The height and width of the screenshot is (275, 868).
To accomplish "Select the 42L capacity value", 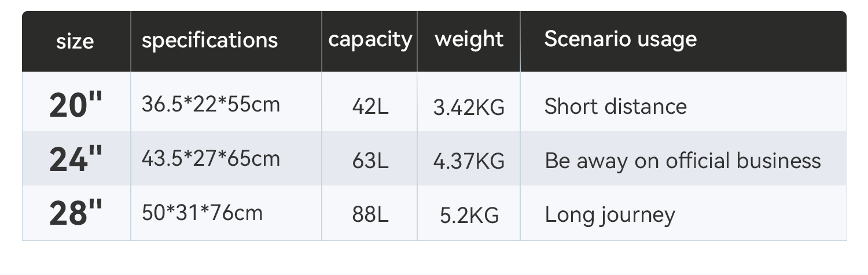I will pos(370,107).
